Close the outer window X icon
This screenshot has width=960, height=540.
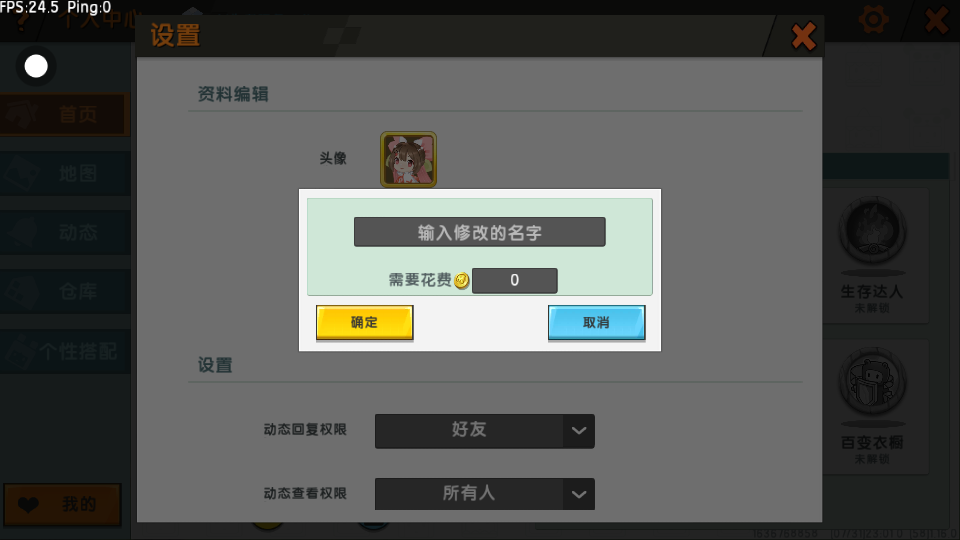pos(937,20)
